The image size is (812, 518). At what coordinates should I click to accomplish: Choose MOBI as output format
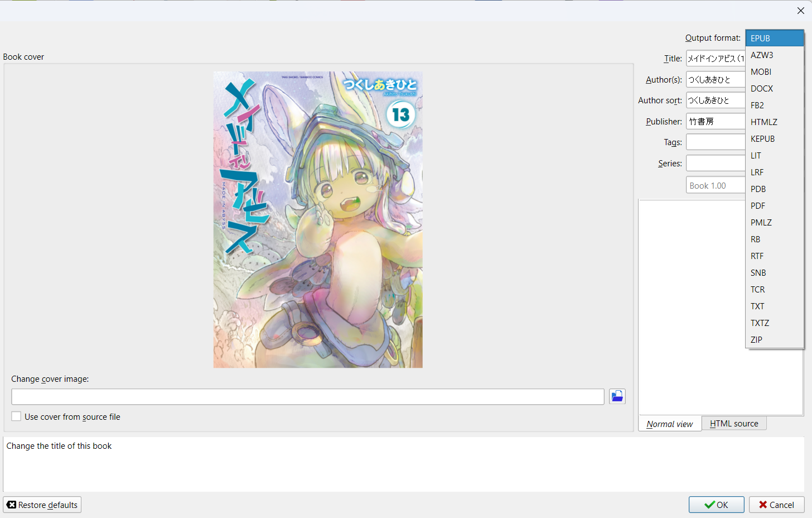click(x=775, y=71)
